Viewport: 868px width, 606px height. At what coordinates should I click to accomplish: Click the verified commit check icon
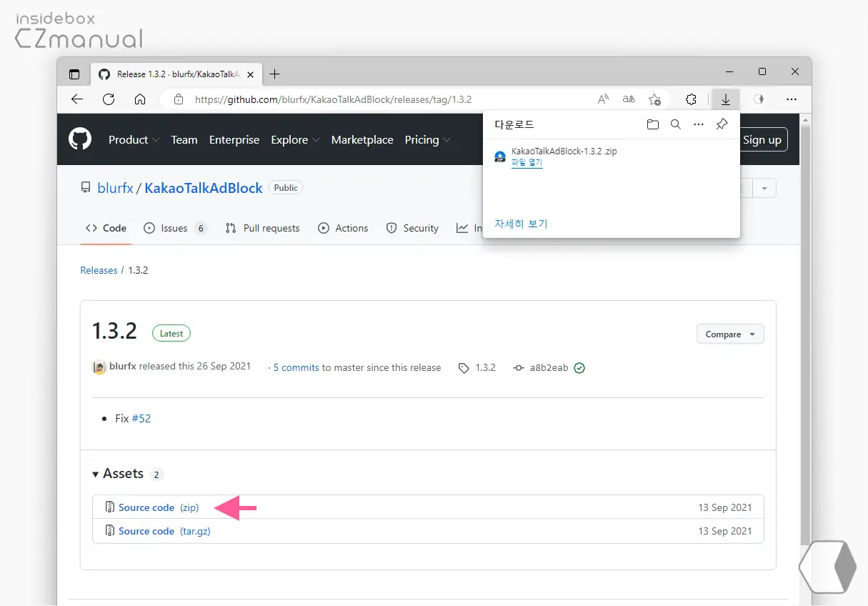[579, 368]
